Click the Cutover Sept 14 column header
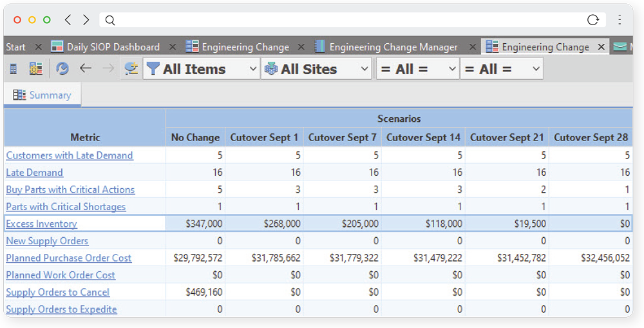 (423, 137)
